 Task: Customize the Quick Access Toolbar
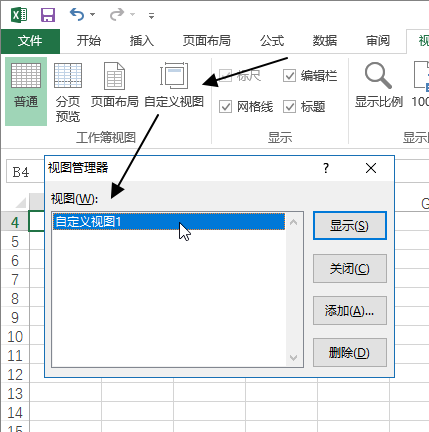[x=151, y=15]
